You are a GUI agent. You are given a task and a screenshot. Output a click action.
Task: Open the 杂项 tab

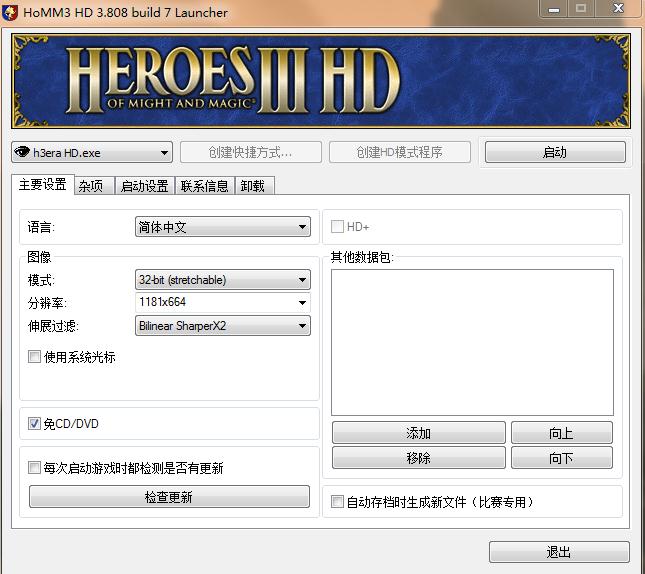tap(94, 186)
